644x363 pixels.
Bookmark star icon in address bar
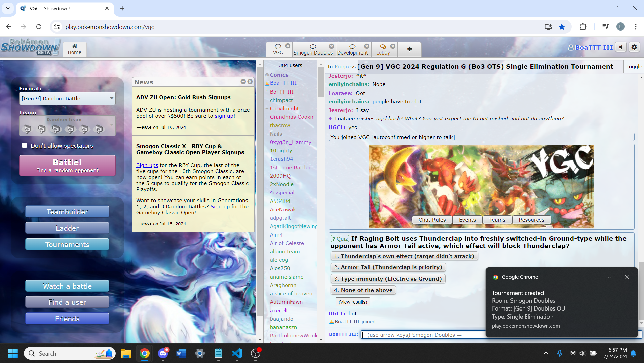562,27
